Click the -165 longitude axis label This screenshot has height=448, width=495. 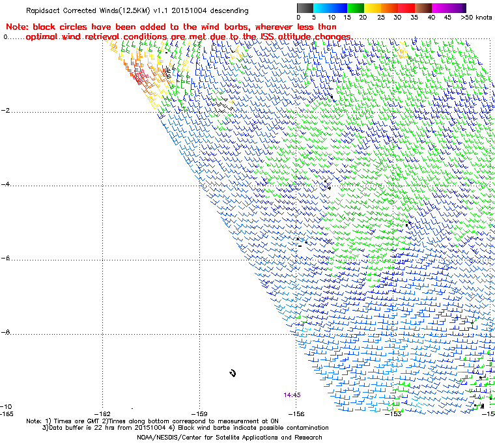coord(7,414)
